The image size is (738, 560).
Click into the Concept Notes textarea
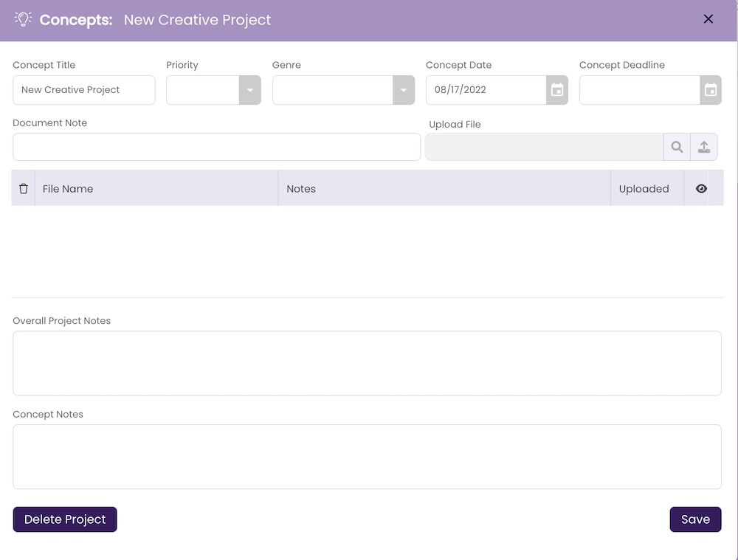367,457
